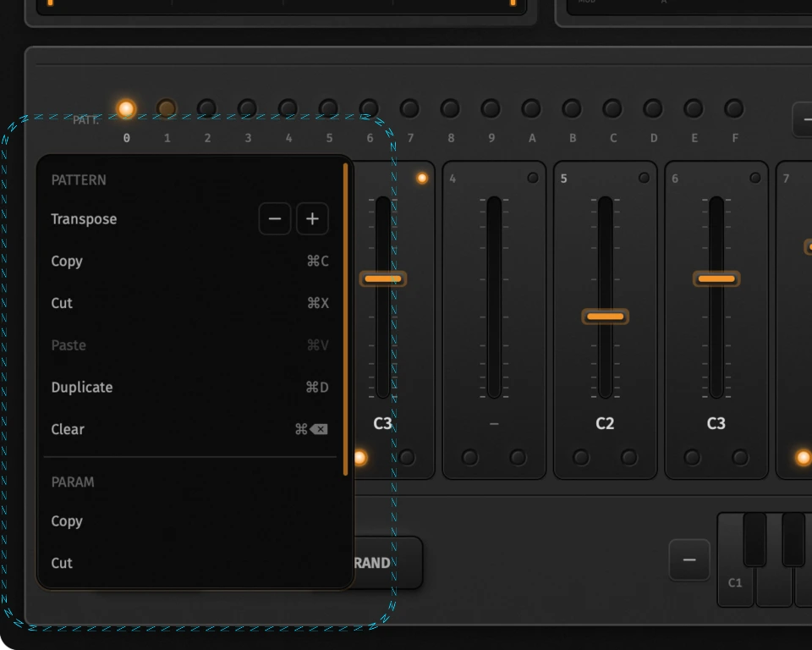812x650 pixels.
Task: Select pattern slot F LED
Action: pos(734,109)
